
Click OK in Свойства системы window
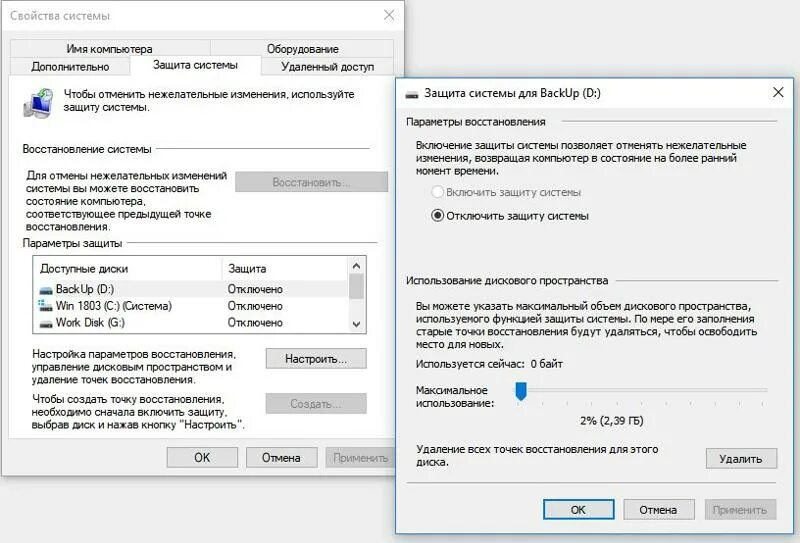click(202, 457)
